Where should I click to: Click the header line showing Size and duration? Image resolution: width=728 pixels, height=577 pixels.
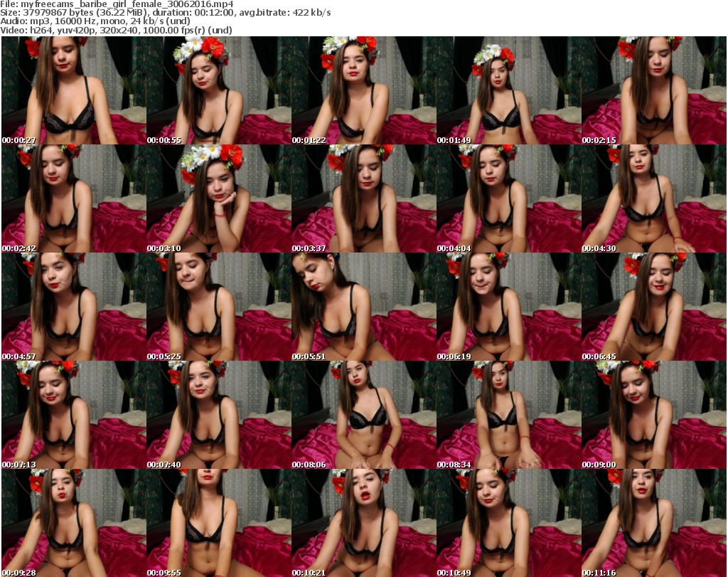coord(165,13)
